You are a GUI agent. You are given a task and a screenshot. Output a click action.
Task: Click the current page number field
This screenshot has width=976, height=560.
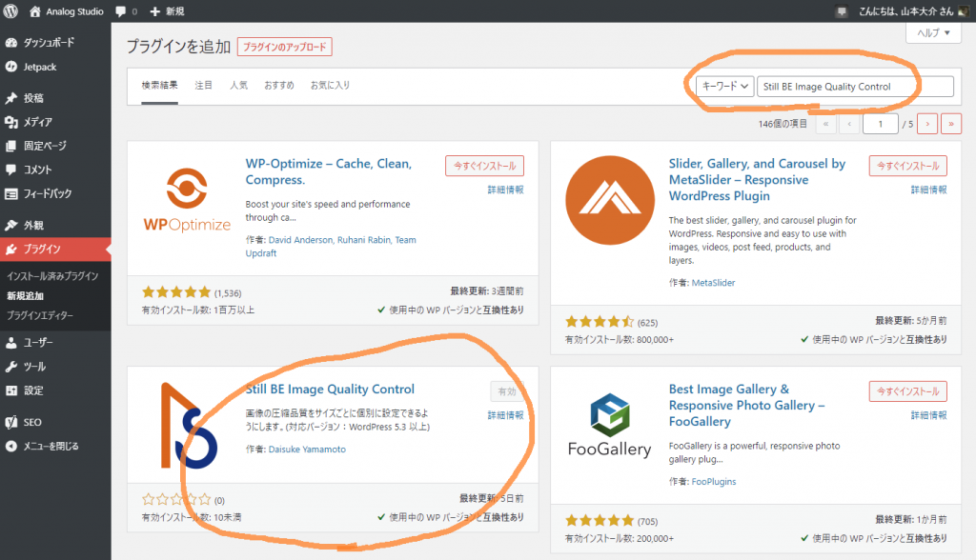coord(880,124)
